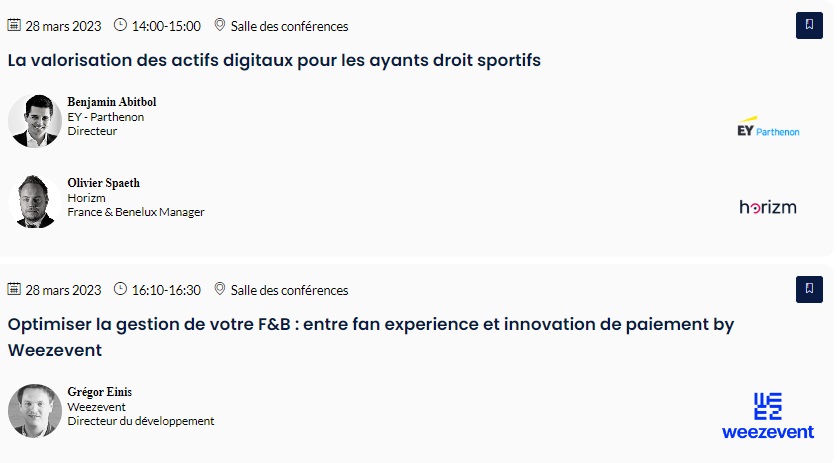Click the calendar icon of the Weezevent session
This screenshot has height=463, width=837.
coord(14,290)
